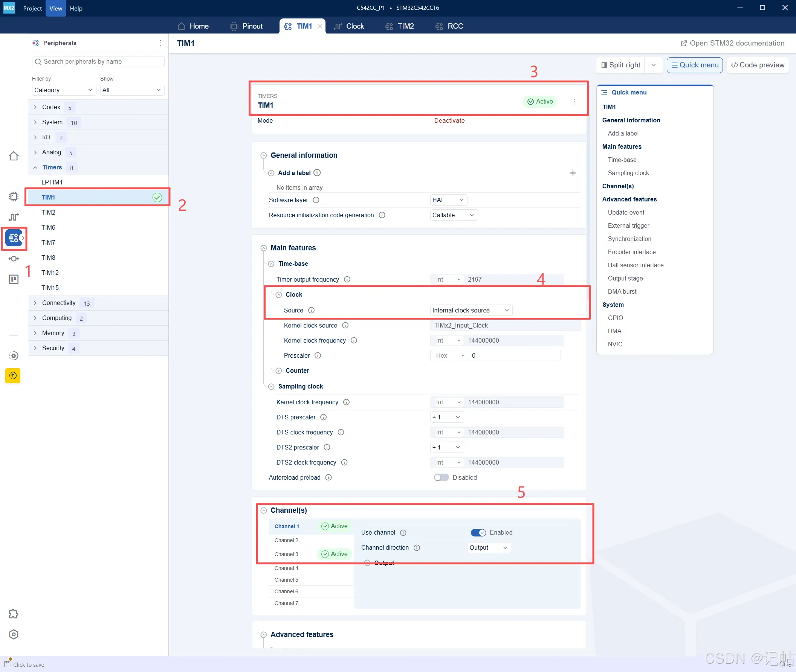Expand the Counter section

pyautogui.click(x=279, y=371)
